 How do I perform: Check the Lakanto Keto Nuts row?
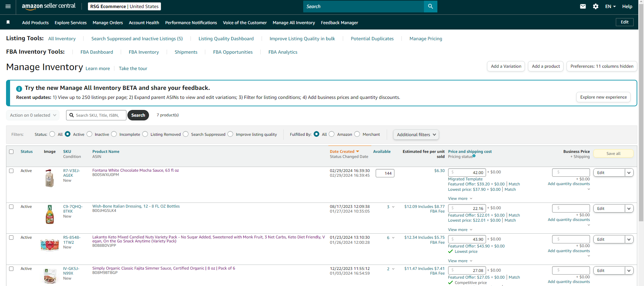pos(11,237)
